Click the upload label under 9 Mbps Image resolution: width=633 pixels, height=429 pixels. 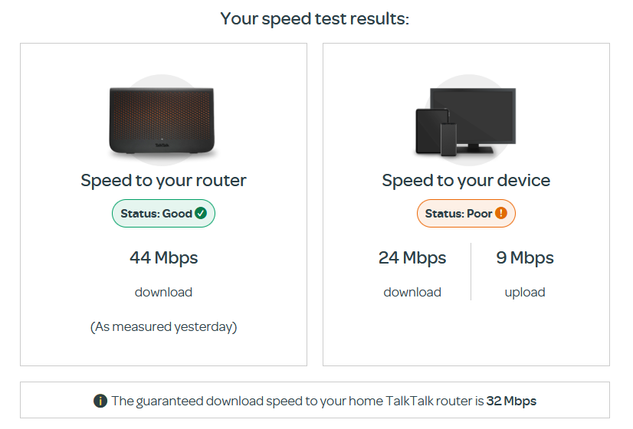point(524,292)
